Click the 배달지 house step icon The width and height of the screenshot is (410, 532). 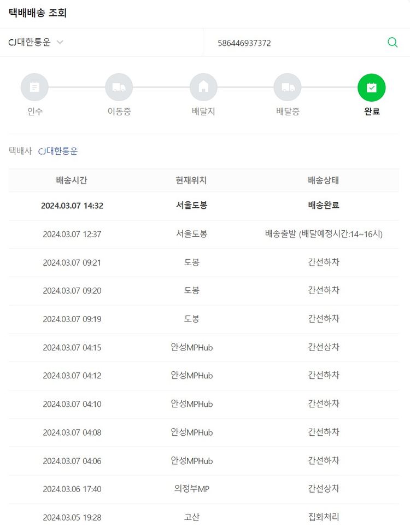[x=203, y=87]
